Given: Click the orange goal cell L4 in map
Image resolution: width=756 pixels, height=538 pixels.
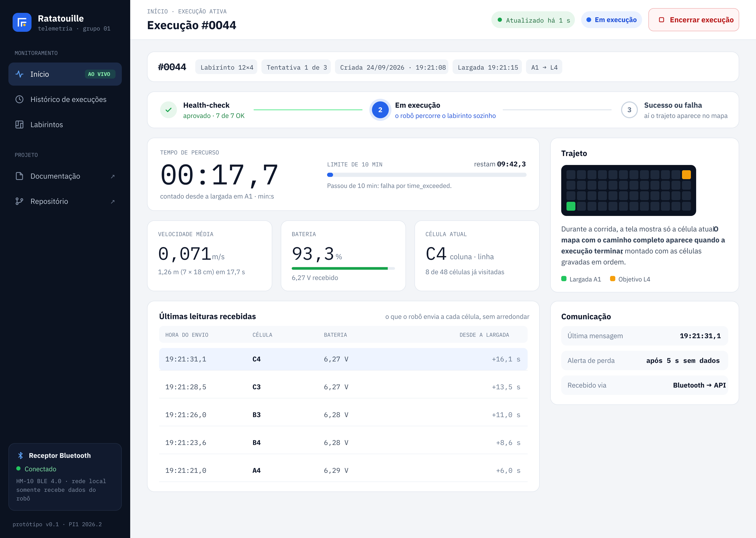Looking at the screenshot, I should click(x=686, y=175).
